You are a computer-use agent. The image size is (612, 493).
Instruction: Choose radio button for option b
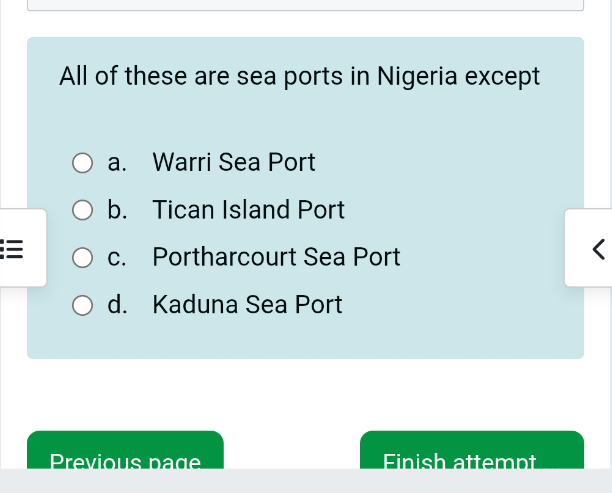tap(83, 211)
